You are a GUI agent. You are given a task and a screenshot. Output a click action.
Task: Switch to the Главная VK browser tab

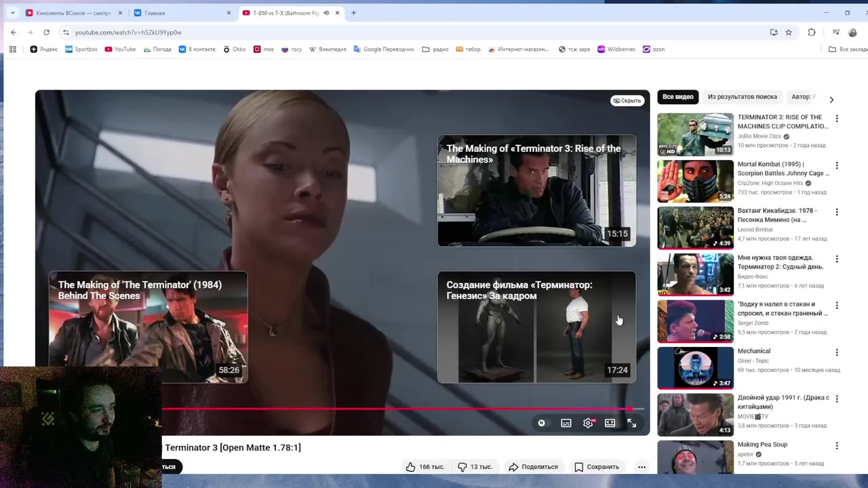point(181,13)
